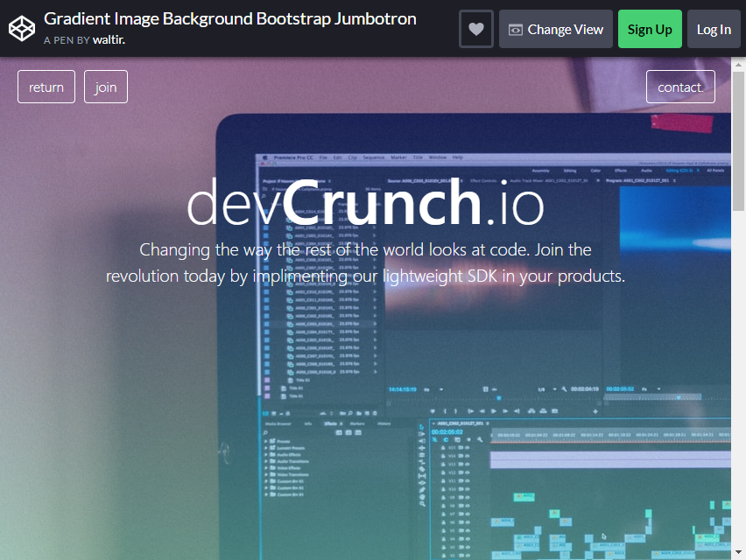Click the tagline paragraph about lightweight SDK
The image size is (746, 560).
(365, 262)
